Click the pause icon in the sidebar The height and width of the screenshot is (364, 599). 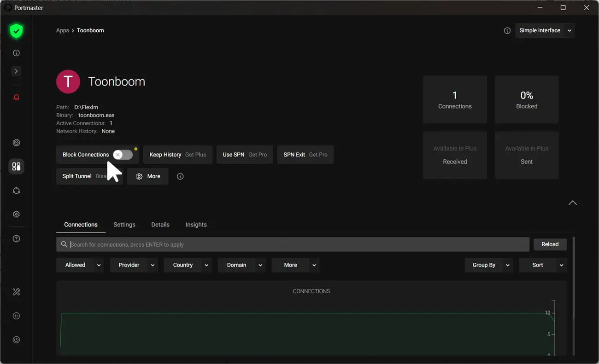click(x=16, y=316)
